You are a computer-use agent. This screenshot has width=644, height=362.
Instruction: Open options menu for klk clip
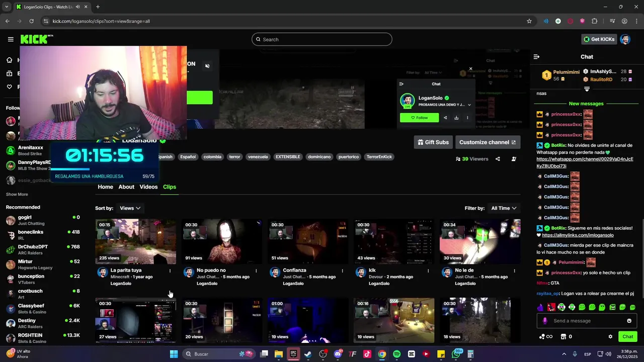(428, 270)
